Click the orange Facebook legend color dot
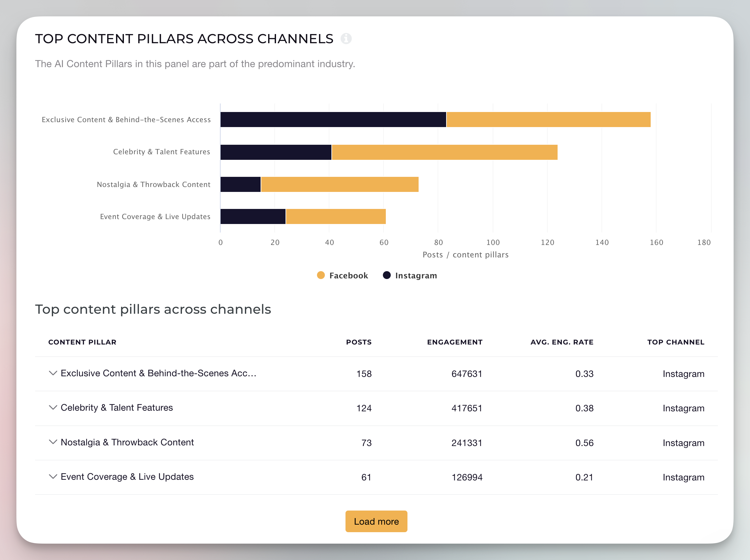The width and height of the screenshot is (750, 560). point(321,275)
